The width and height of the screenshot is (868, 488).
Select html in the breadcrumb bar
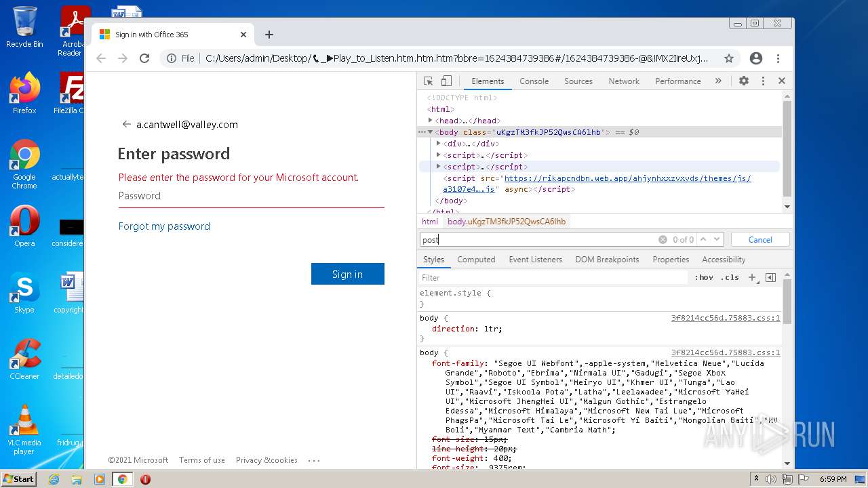click(x=430, y=222)
